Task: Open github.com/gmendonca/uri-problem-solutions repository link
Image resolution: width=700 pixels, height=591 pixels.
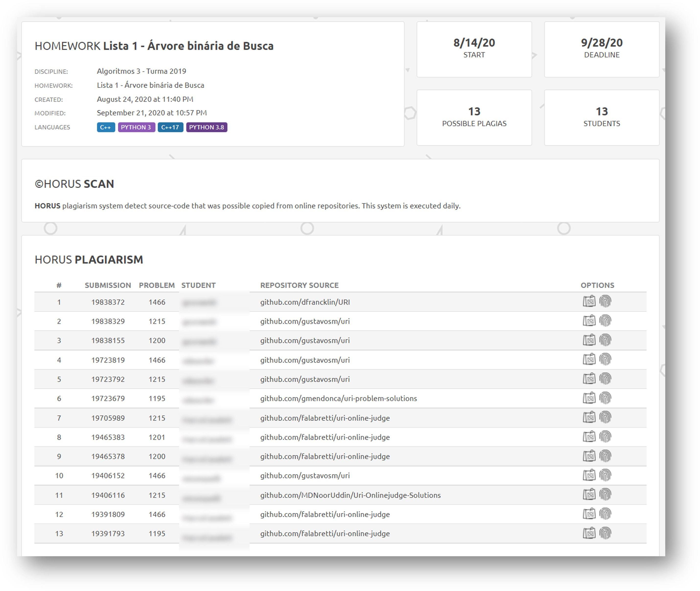Action: coord(338,398)
